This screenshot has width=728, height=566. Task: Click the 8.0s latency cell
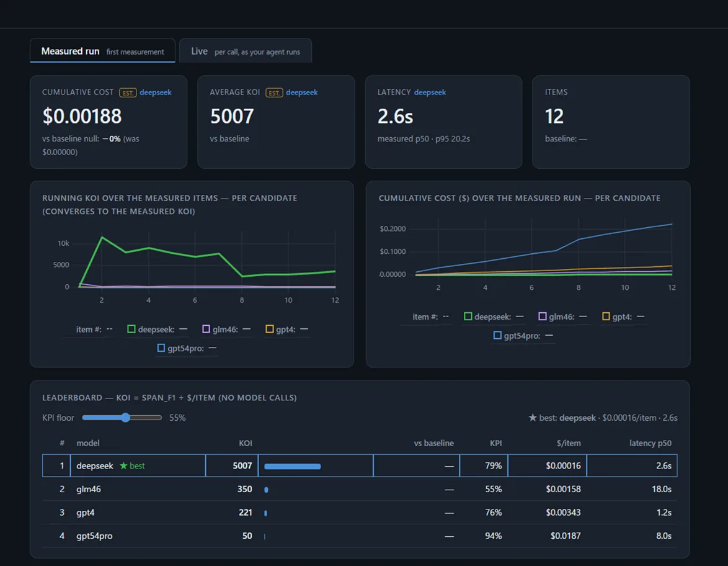[664, 536]
